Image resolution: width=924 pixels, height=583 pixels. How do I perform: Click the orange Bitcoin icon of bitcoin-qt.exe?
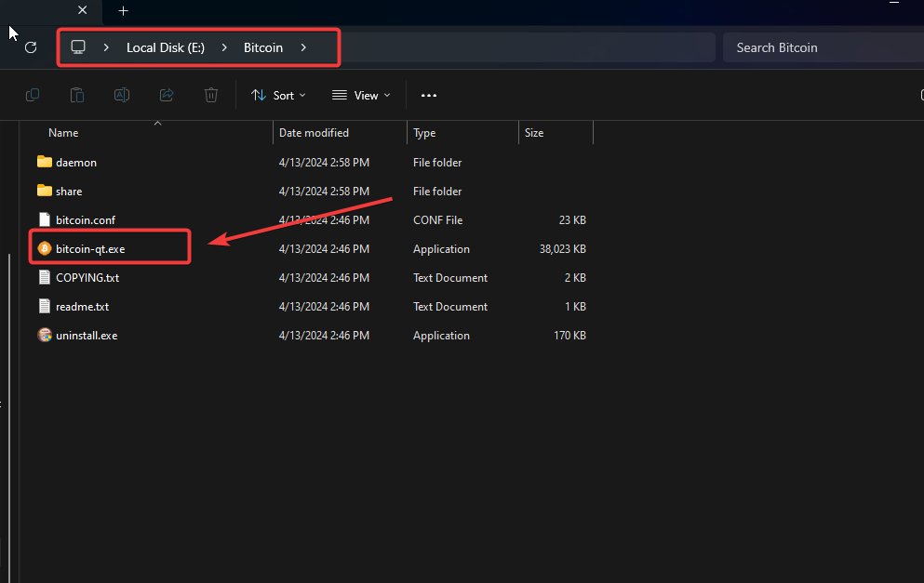44,248
